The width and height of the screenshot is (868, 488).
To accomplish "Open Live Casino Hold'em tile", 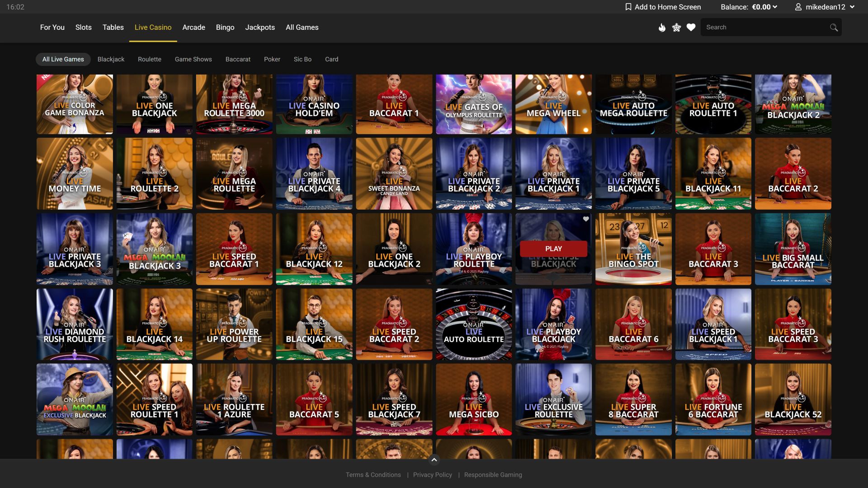I will tap(314, 104).
